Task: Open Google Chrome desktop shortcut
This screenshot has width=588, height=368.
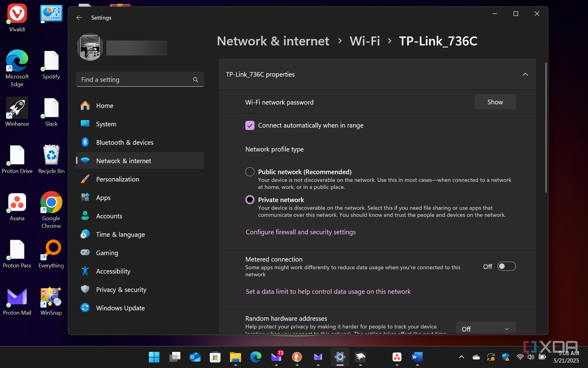Action: [x=51, y=210]
